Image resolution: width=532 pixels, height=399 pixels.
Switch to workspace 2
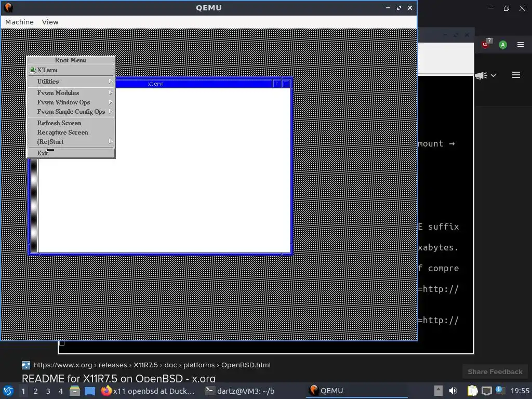pos(36,391)
